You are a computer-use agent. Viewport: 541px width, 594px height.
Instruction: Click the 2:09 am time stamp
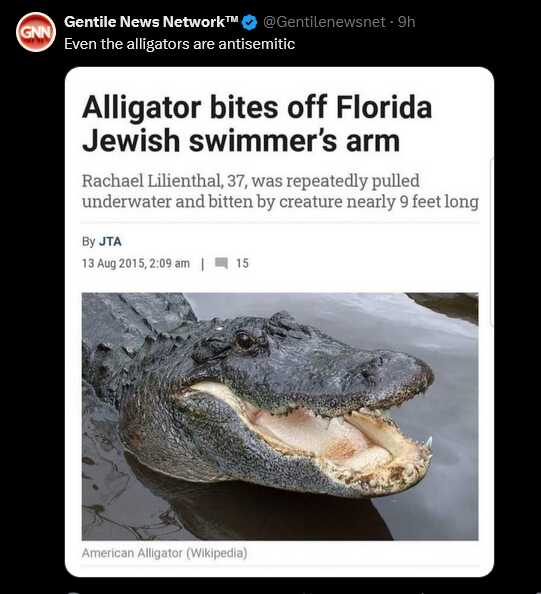click(170, 263)
